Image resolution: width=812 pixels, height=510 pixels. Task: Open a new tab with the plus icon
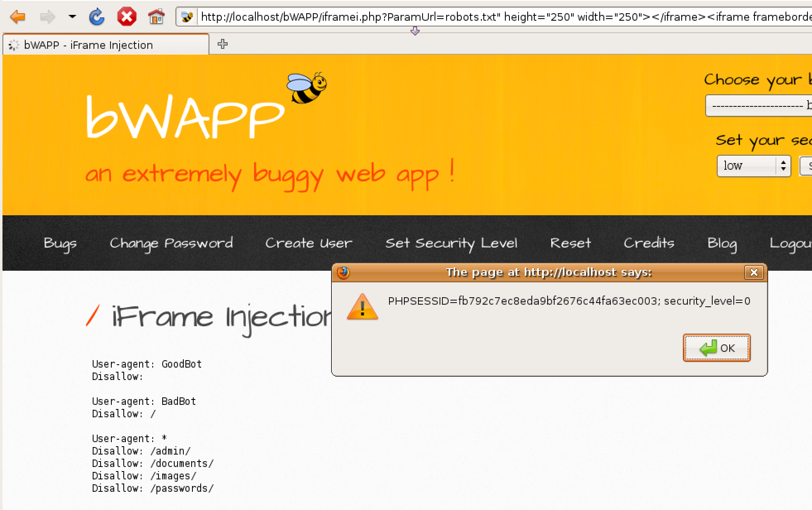click(x=223, y=44)
